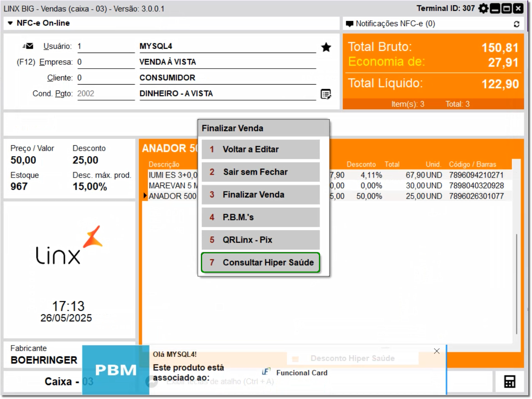Click the 4,11% discount cell
Image resolution: width=532 pixels, height=399 pixels.
click(x=372, y=175)
